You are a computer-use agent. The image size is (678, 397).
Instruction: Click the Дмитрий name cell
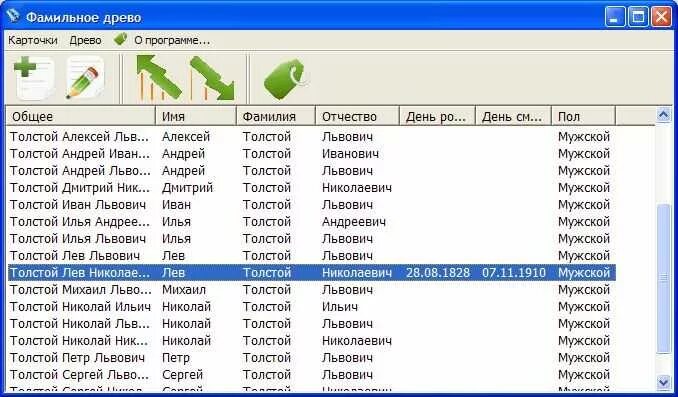pyautogui.click(x=187, y=188)
